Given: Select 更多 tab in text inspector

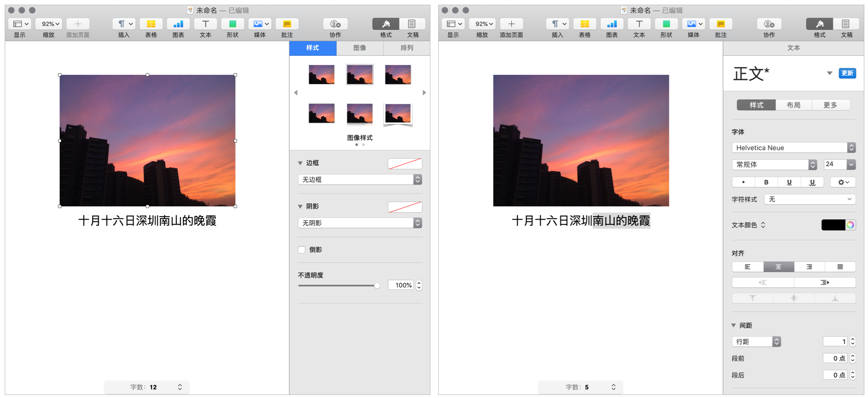Looking at the screenshot, I should click(x=830, y=105).
